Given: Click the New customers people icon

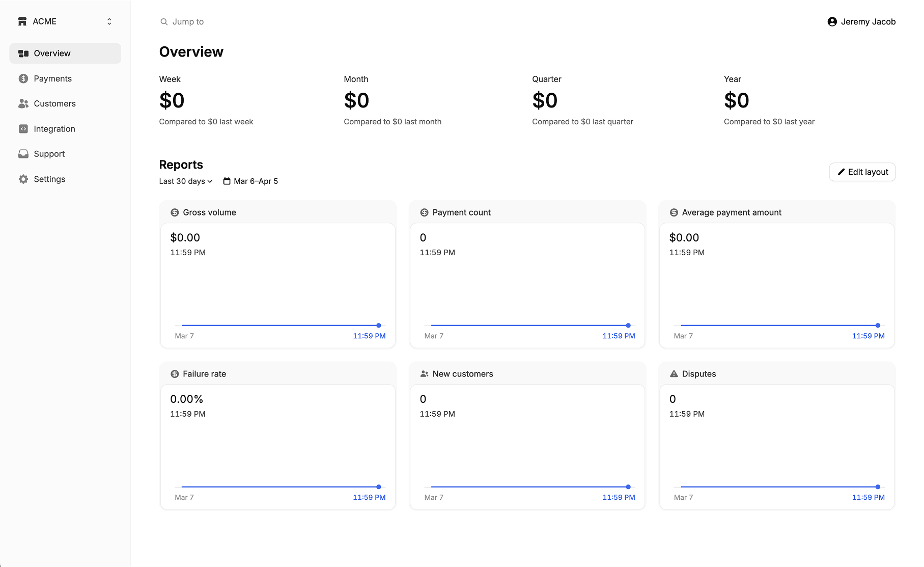Looking at the screenshot, I should point(425,374).
